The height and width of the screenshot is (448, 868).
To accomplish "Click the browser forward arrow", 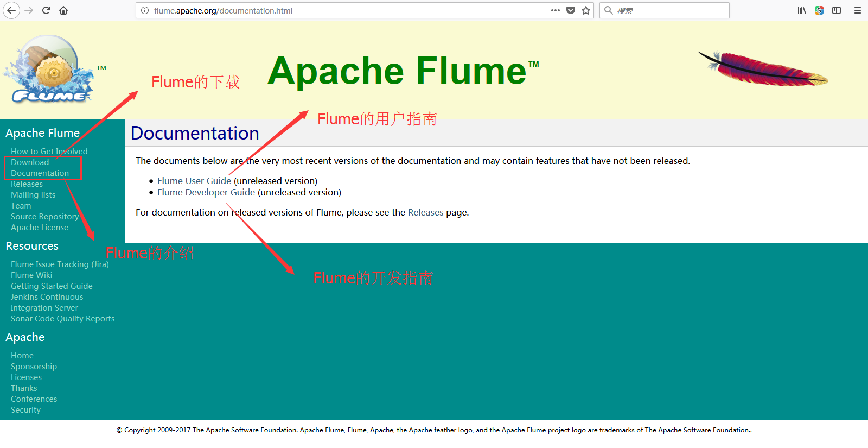I will (x=29, y=10).
